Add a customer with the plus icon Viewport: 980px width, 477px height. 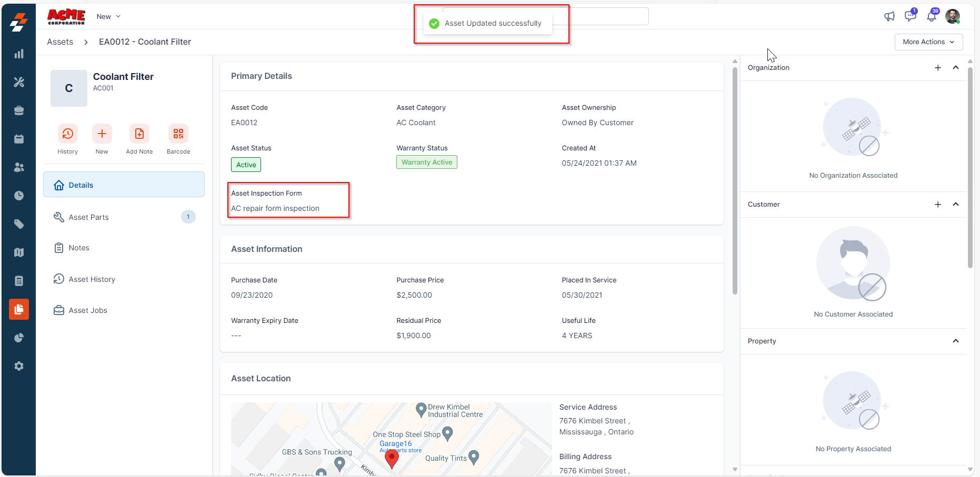click(x=938, y=205)
